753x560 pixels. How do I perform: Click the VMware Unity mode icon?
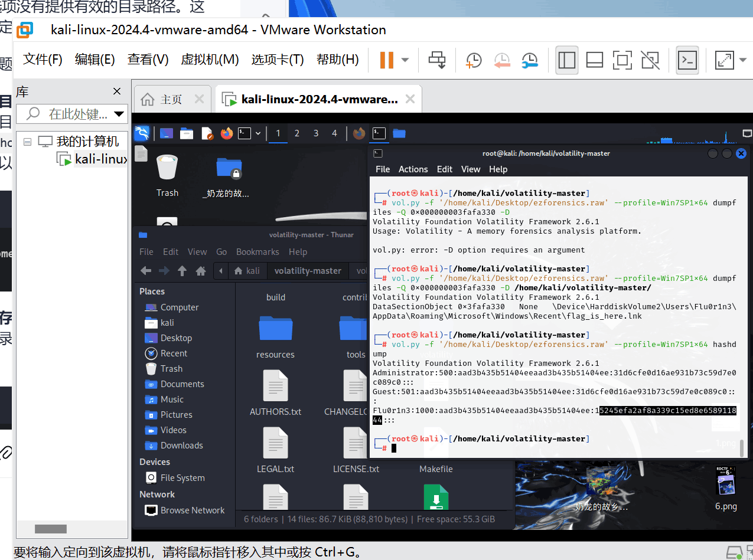click(x=650, y=60)
